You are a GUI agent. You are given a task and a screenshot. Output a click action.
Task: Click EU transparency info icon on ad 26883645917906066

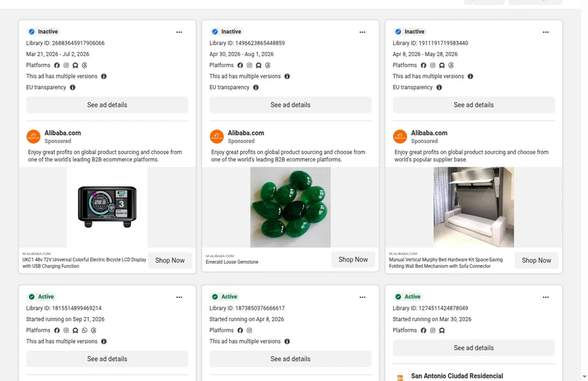coord(72,88)
